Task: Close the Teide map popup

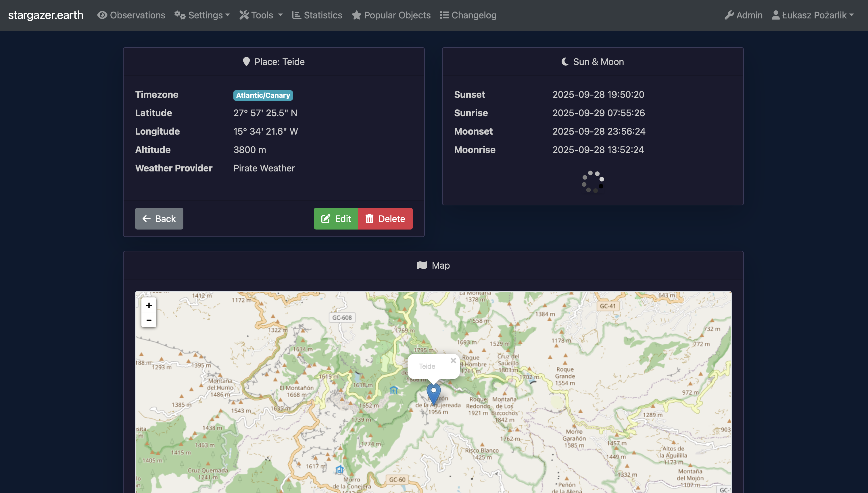Action: pyautogui.click(x=453, y=361)
